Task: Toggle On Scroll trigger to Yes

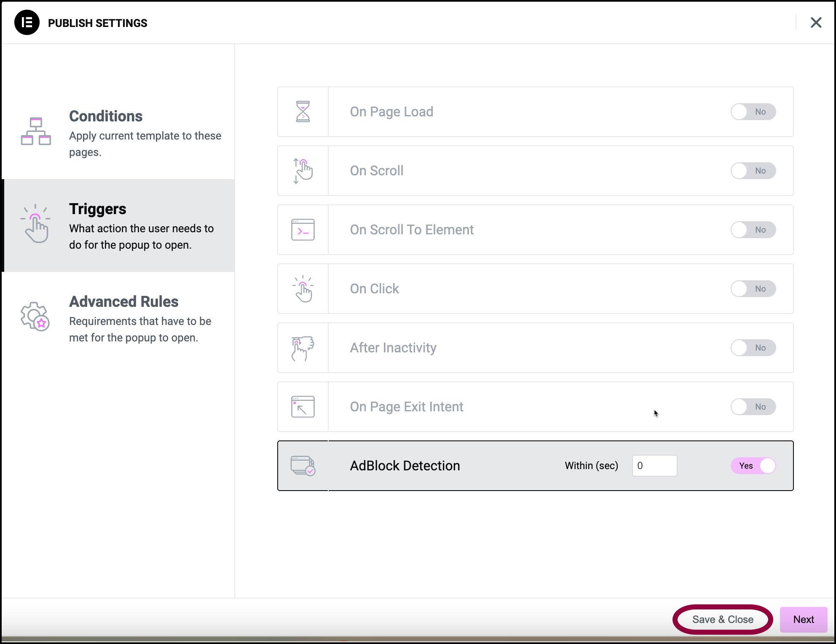Action: pos(753,170)
